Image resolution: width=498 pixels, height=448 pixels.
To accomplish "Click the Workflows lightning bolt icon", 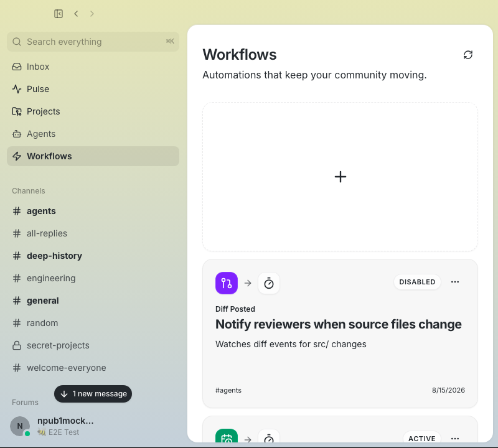I will 17,156.
